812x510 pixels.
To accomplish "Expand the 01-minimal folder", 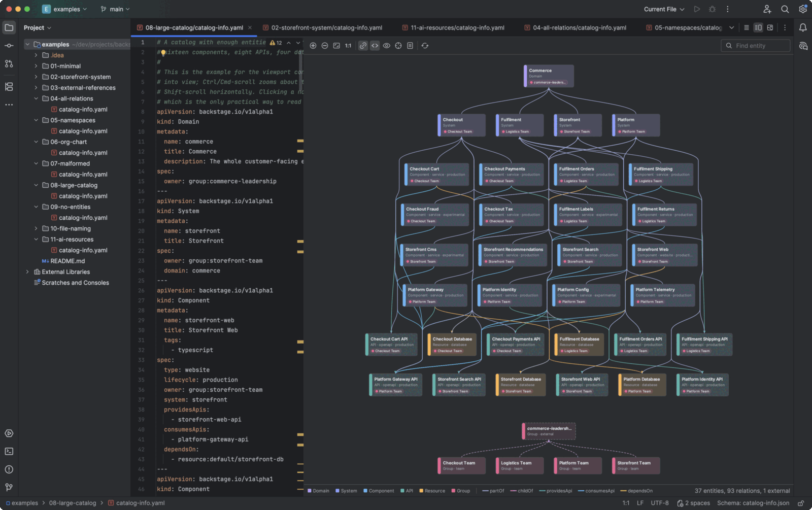I will (x=36, y=66).
